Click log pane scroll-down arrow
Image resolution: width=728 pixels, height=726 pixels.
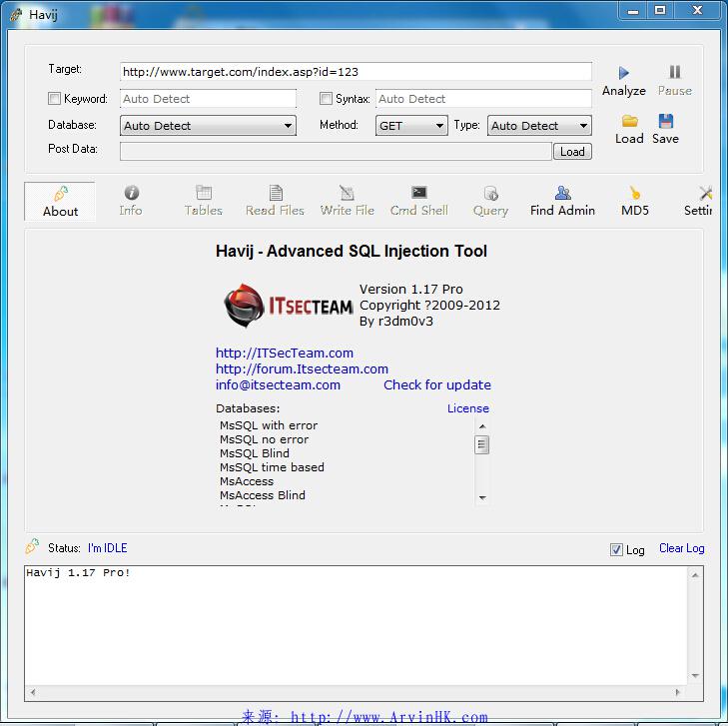[695, 675]
